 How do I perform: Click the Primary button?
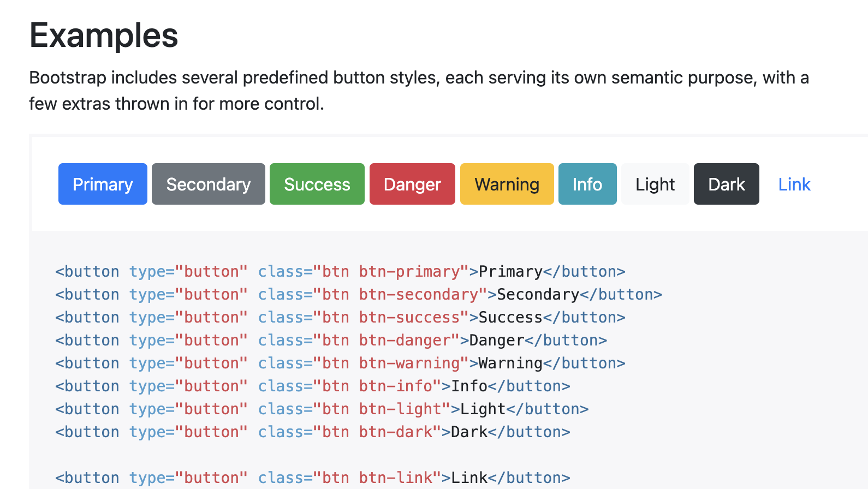click(103, 184)
